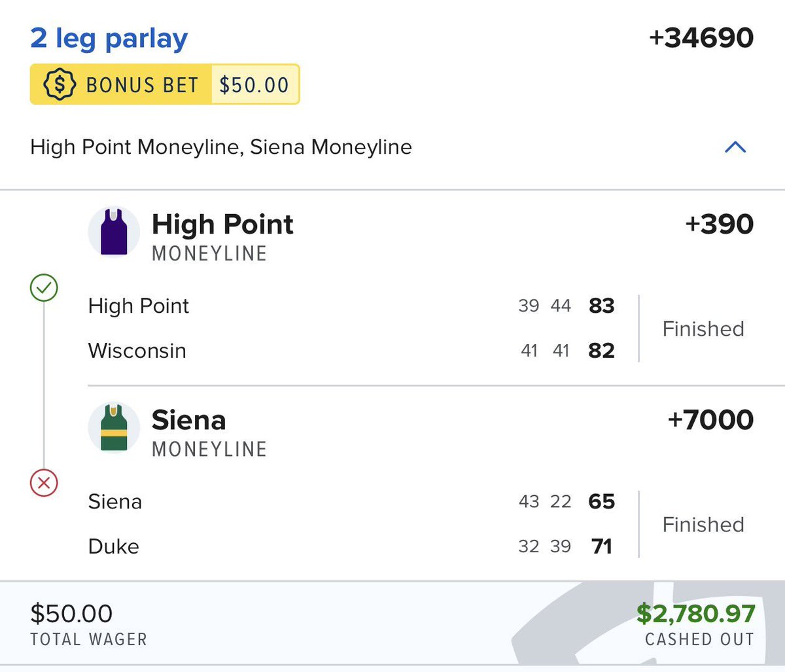The image size is (785, 672).
Task: Click the Siena +7000 odds
Action: (710, 420)
